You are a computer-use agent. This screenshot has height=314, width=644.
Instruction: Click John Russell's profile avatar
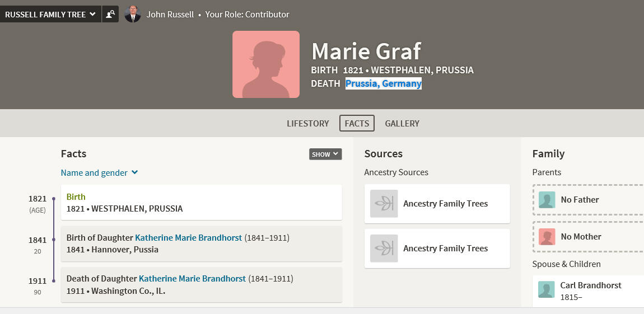coord(133,15)
